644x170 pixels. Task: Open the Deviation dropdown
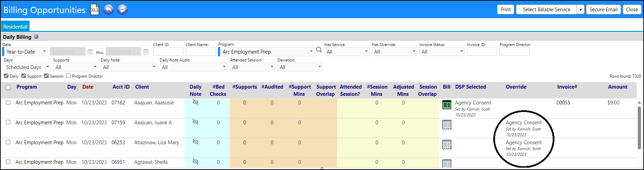300,67
